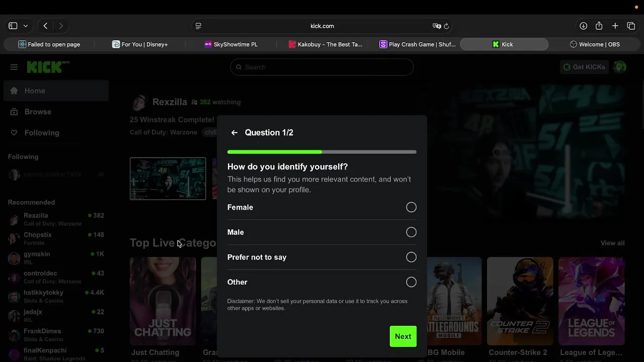The image size is (644, 362).
Task: Open Chopstix channel in Recommended list
Action: point(56,238)
